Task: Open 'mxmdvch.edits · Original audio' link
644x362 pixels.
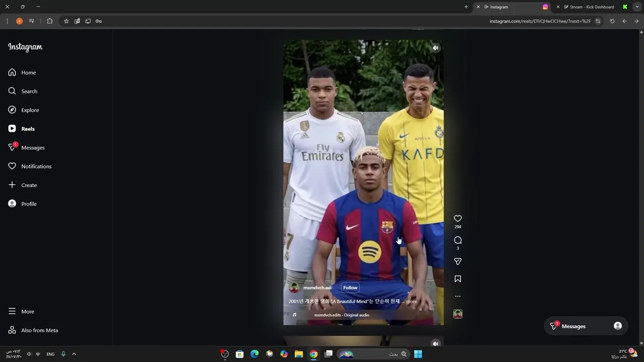Action: pos(342,315)
